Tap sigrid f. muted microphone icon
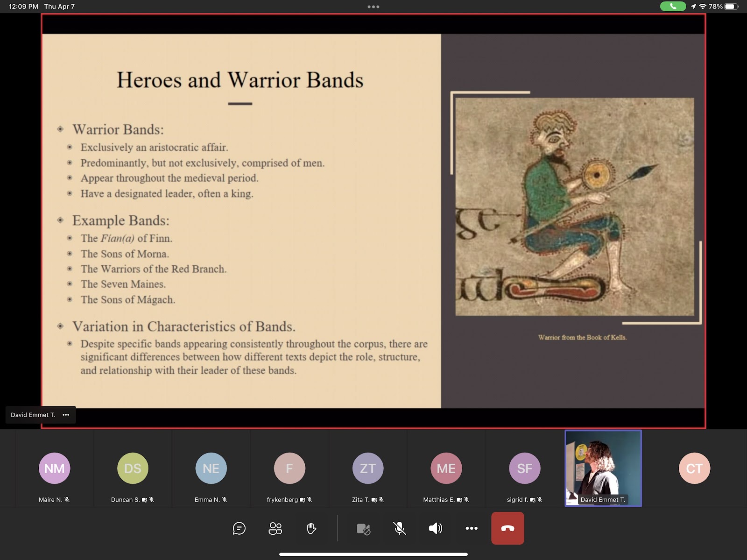The image size is (747, 560). tap(540, 500)
